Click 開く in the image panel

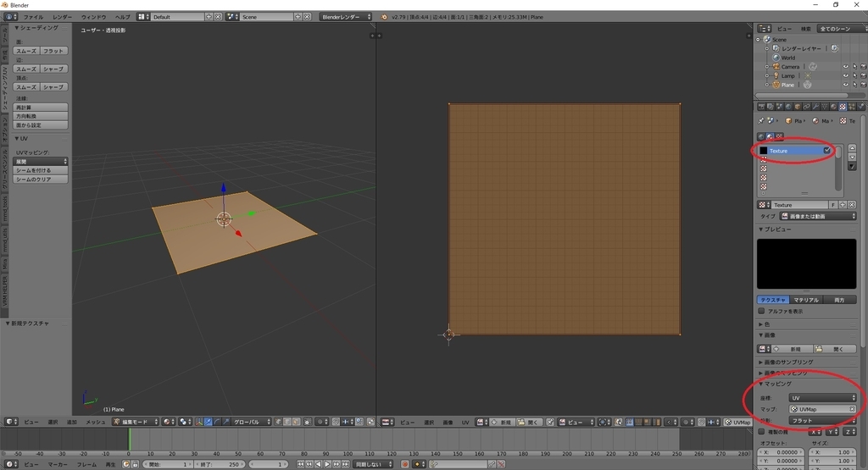click(x=835, y=349)
